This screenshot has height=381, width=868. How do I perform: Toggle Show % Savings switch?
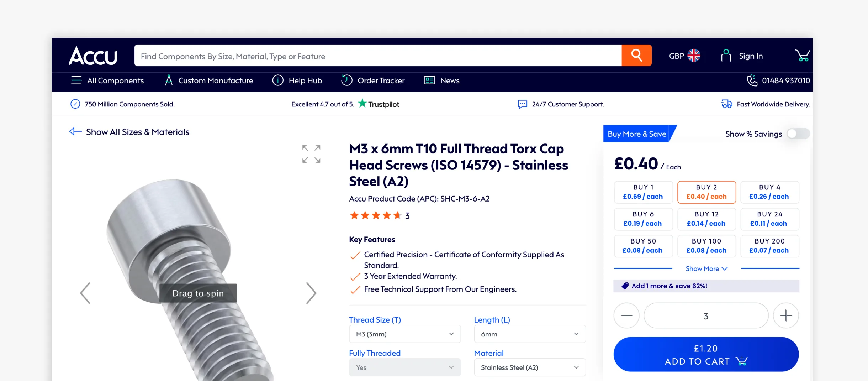tap(798, 134)
